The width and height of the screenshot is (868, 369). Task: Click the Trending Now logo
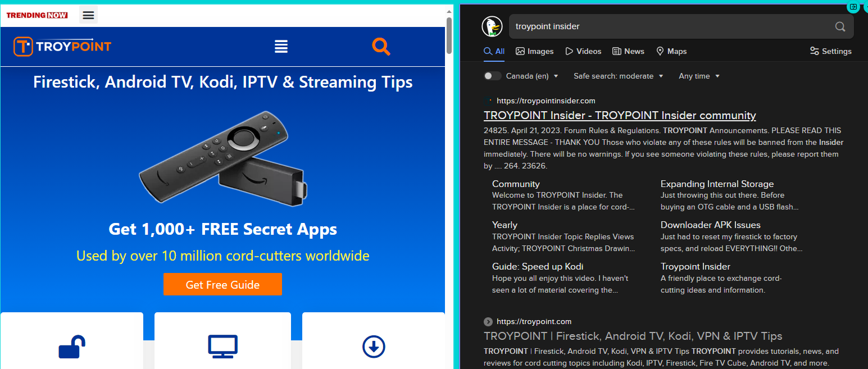click(37, 15)
